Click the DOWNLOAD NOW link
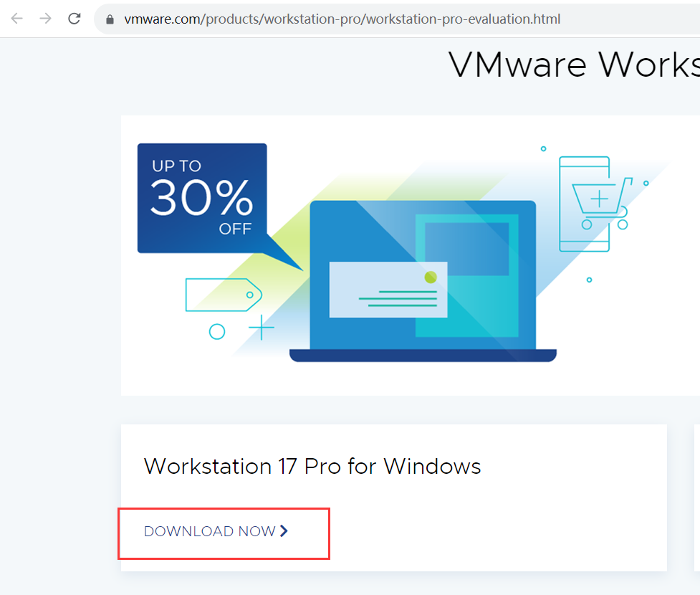Image resolution: width=700 pixels, height=595 pixels. point(216,531)
